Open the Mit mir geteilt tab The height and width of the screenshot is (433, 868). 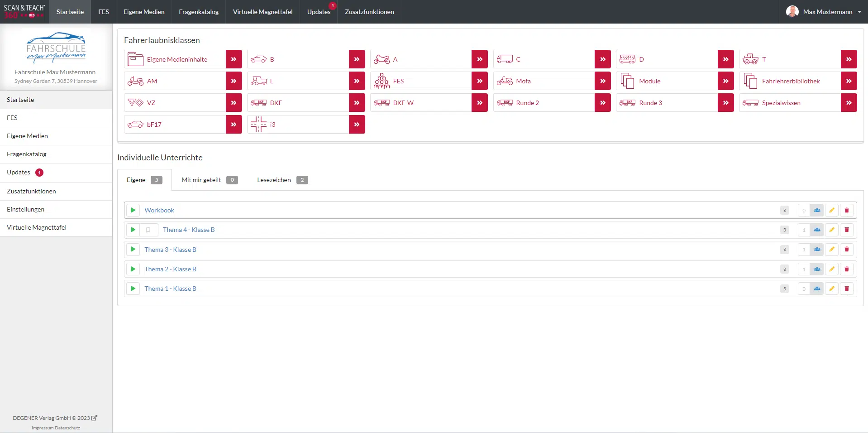pyautogui.click(x=209, y=180)
